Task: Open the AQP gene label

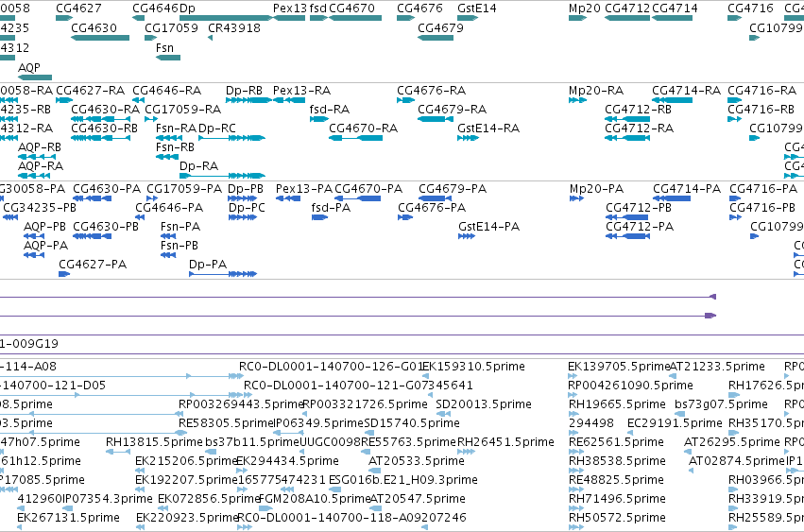Action: [x=28, y=68]
